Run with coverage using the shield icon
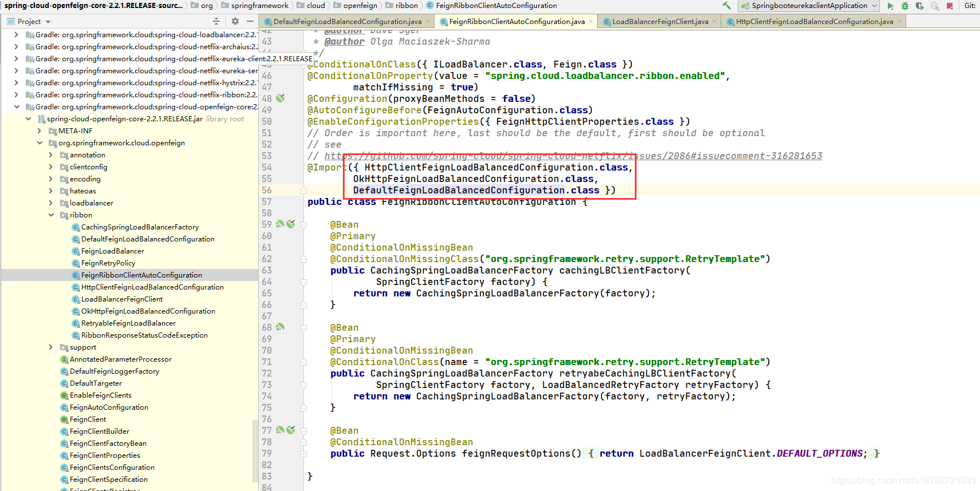980x491 pixels. click(920, 6)
